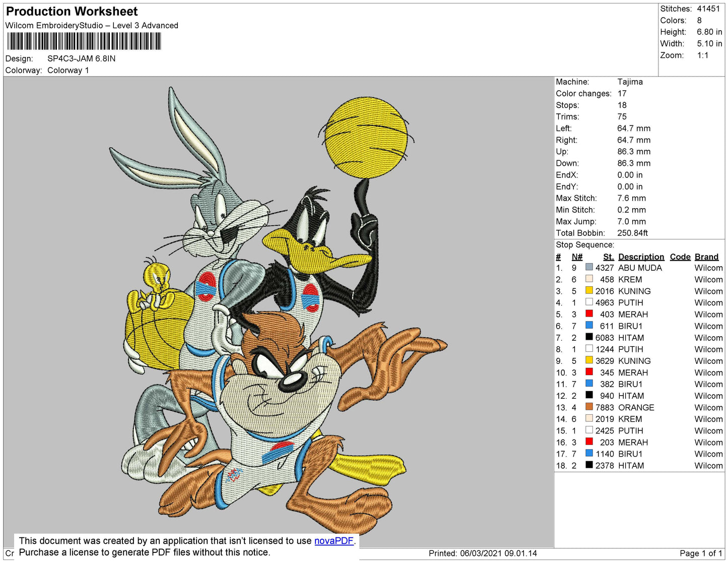Select the Color changes value '17'
Viewport: 728px width, 563px height.
coord(622,94)
